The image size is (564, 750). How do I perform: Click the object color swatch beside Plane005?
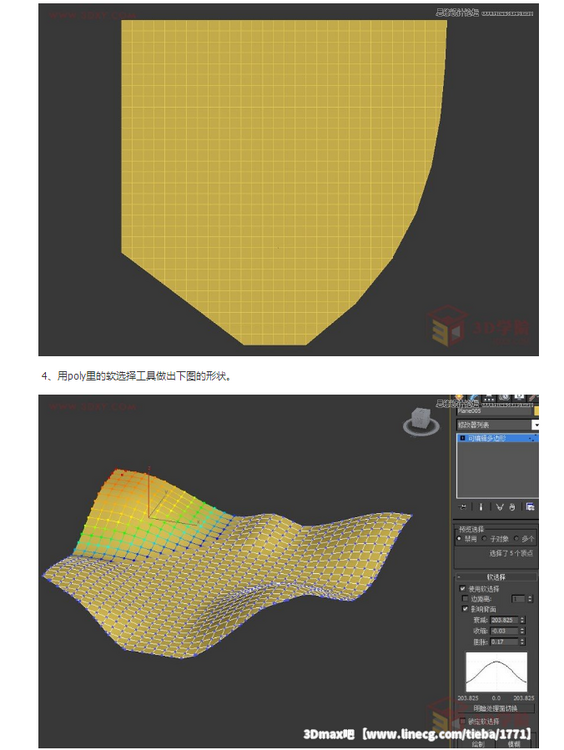pos(537,411)
